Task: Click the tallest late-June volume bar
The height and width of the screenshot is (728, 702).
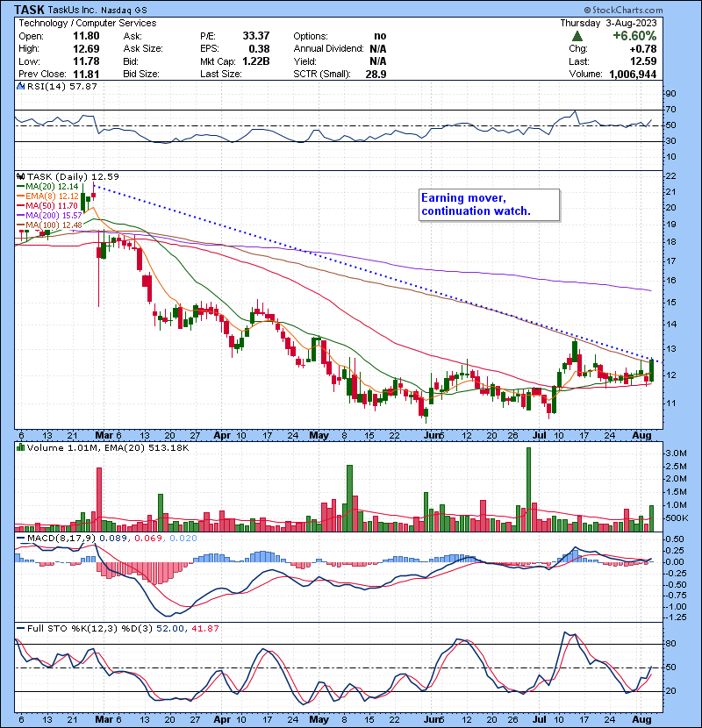Action: 528,489
